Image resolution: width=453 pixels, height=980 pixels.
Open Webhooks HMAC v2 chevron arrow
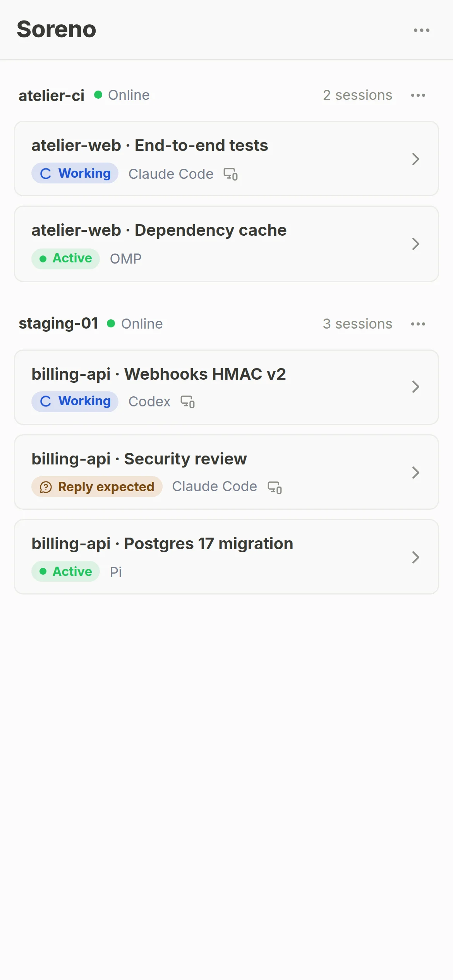(416, 387)
